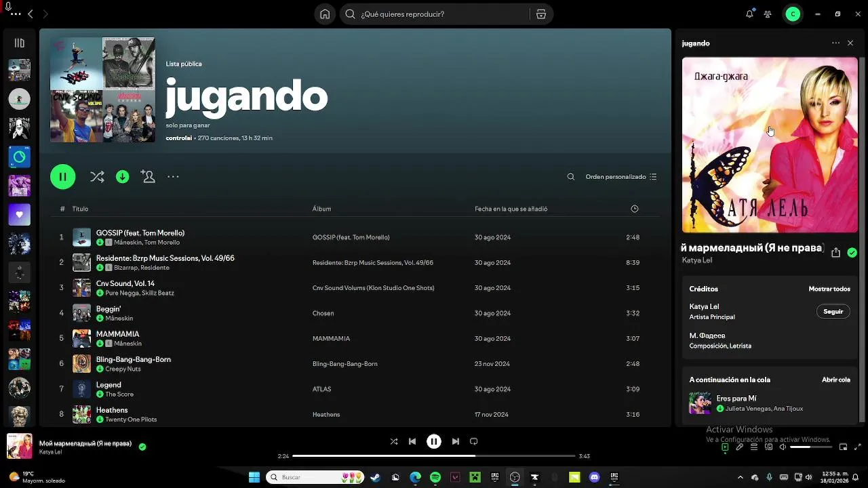Screen dimensions: 868x488
Task: Toggle saved checkmark in now playing panel
Action: click(852, 252)
